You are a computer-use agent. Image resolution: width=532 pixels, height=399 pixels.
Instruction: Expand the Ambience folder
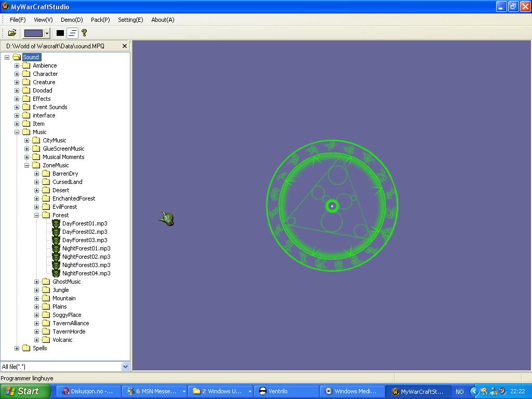pyautogui.click(x=17, y=65)
